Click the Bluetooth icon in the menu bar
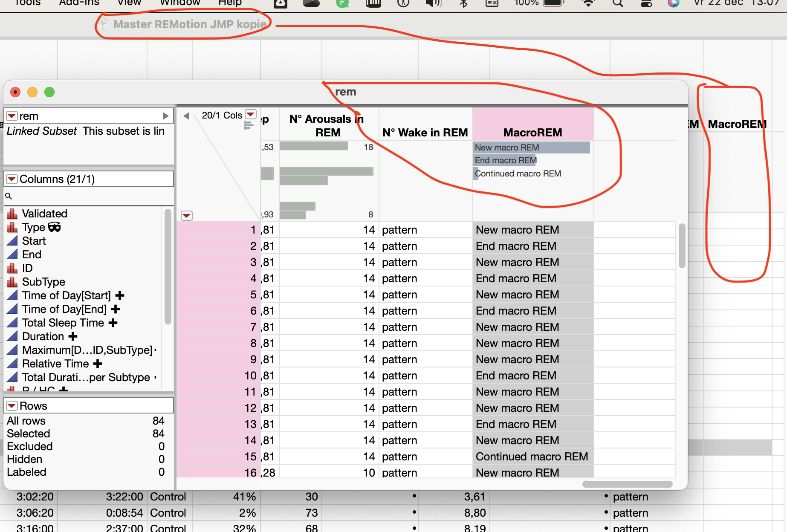The width and height of the screenshot is (787, 532). [x=463, y=3]
